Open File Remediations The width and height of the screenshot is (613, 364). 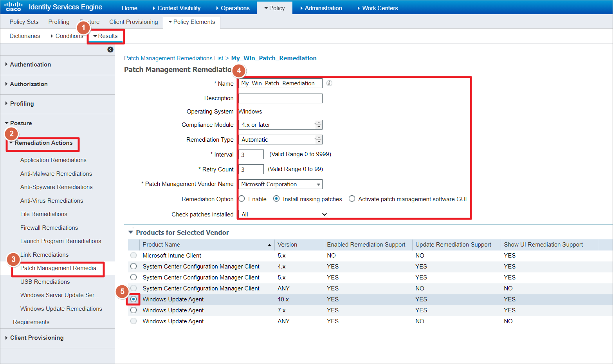[43, 214]
